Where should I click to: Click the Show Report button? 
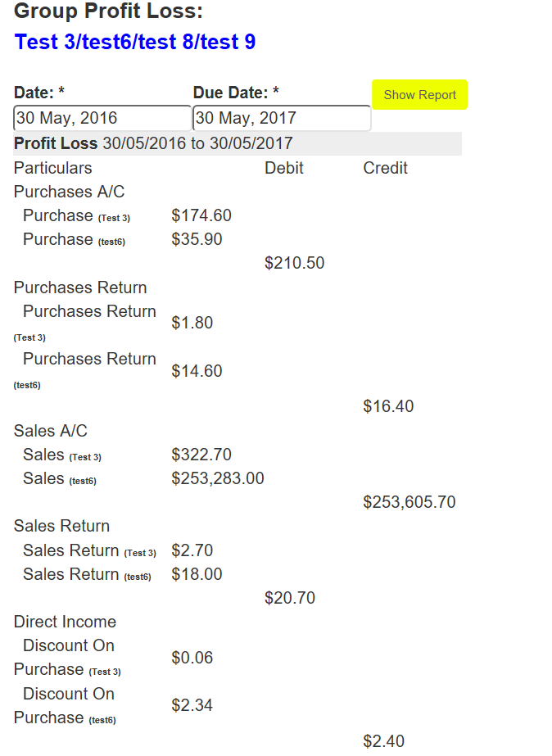coord(419,95)
